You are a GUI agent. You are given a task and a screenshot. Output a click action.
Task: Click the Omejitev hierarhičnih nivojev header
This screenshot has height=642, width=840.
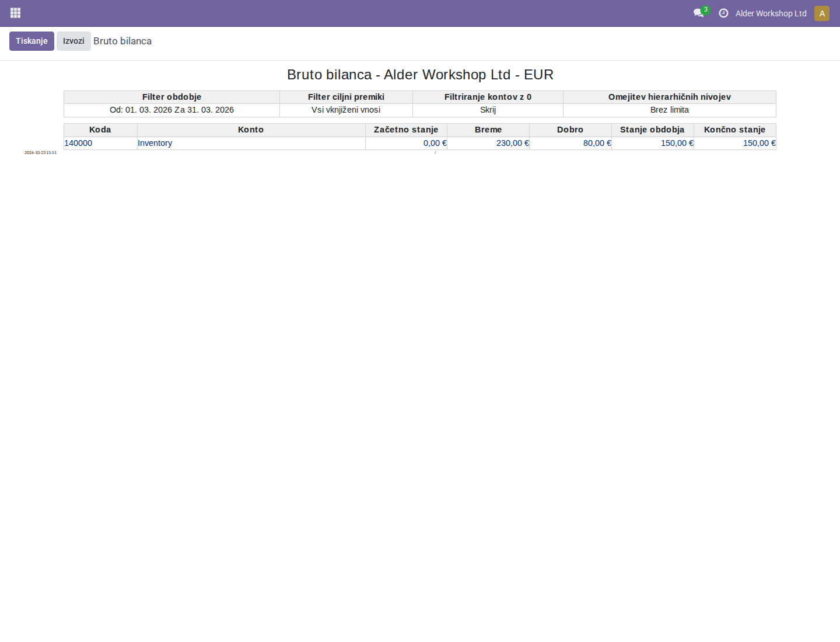click(670, 97)
